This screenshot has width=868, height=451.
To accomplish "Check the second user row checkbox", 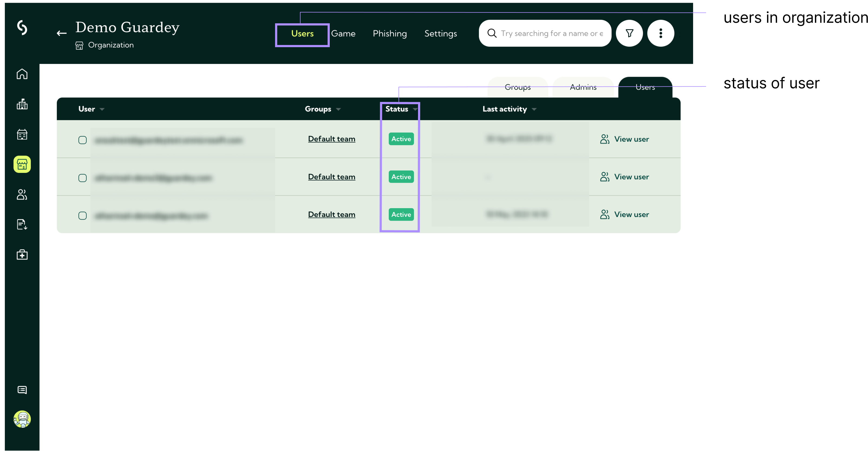I will (x=83, y=178).
